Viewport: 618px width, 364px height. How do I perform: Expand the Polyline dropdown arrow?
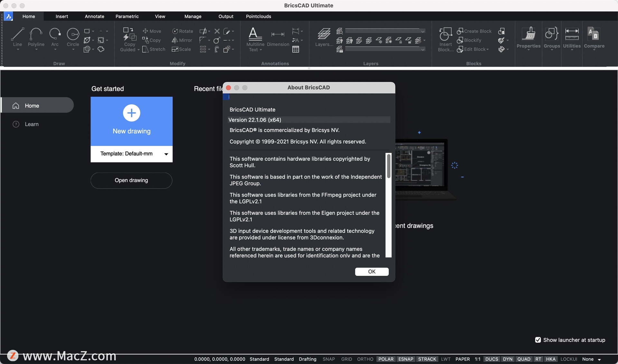[36, 50]
